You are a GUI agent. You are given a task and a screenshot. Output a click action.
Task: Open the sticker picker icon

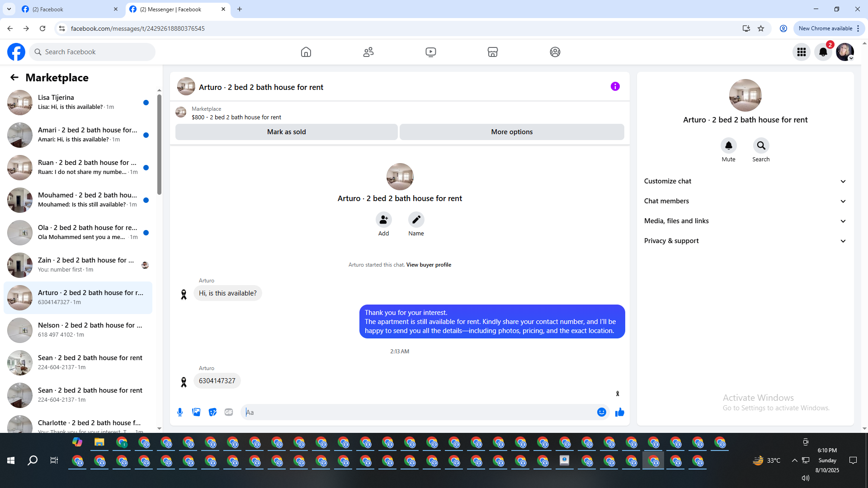(x=212, y=412)
